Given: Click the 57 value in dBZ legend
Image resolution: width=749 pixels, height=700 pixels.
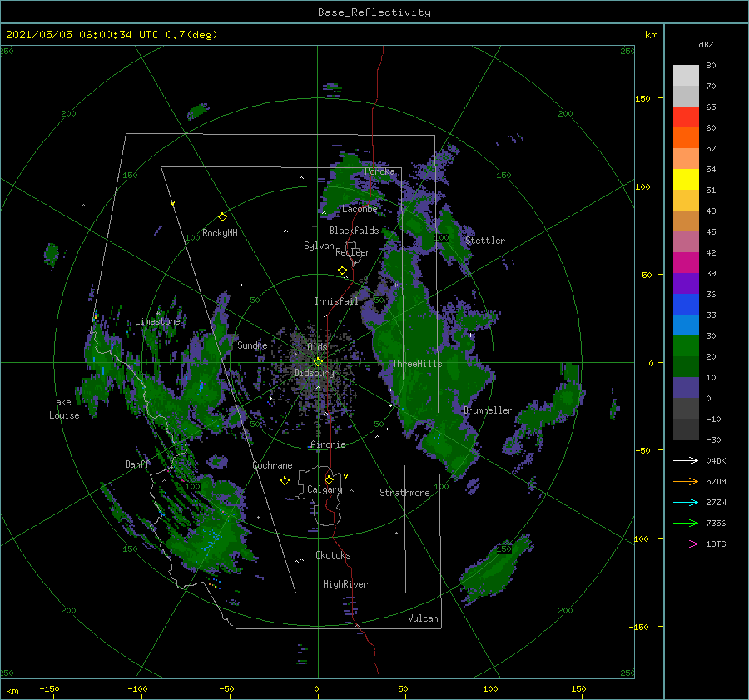Looking at the screenshot, I should pos(711,149).
